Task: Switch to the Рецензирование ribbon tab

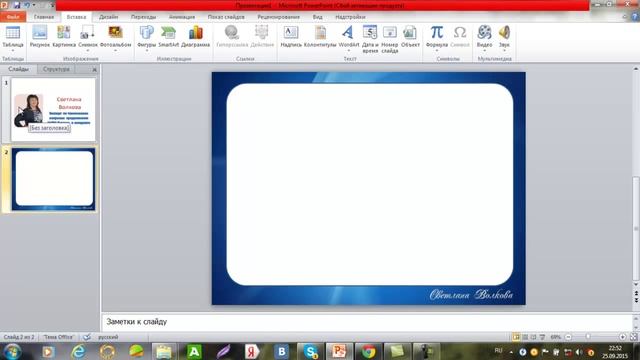Action: click(x=278, y=17)
